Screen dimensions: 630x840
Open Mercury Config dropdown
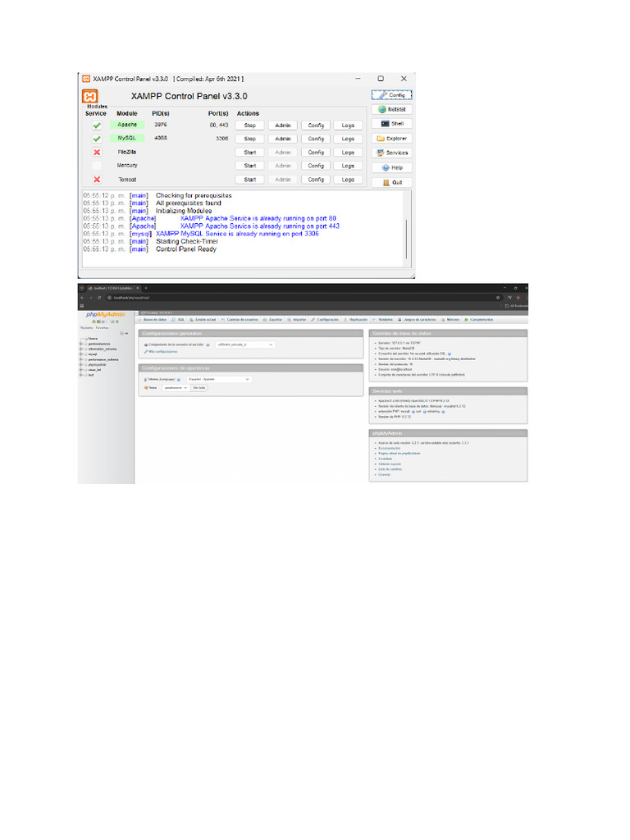click(316, 166)
